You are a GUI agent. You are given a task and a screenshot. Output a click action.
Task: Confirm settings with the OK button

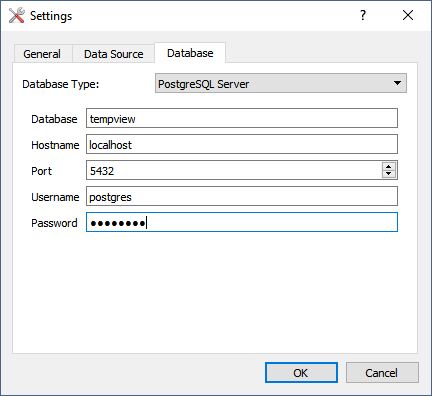tap(301, 372)
